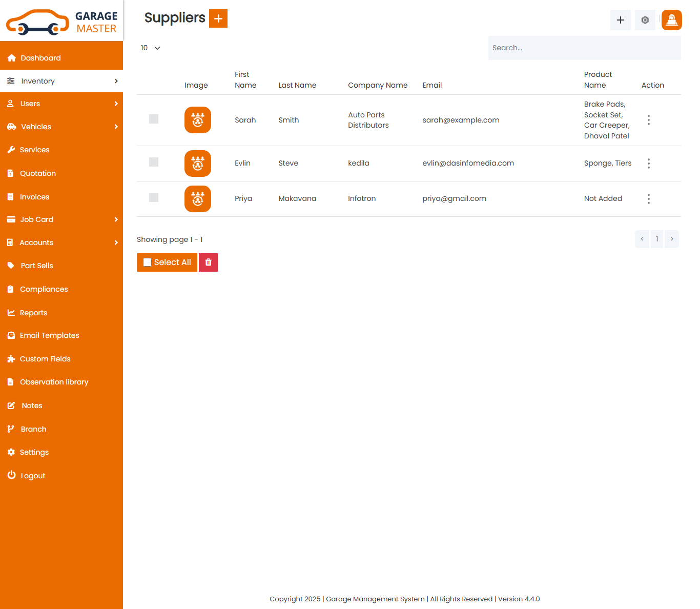Screen dimensions: 700x609
Task: Go to Observation library in sidebar
Action: tap(54, 382)
